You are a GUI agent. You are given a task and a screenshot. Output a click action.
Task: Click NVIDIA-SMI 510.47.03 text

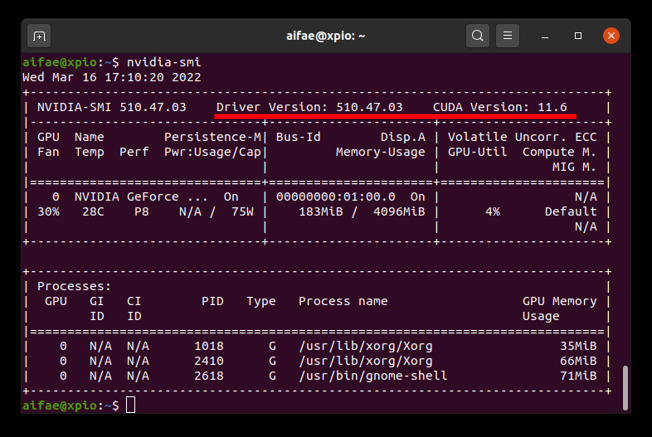point(112,107)
